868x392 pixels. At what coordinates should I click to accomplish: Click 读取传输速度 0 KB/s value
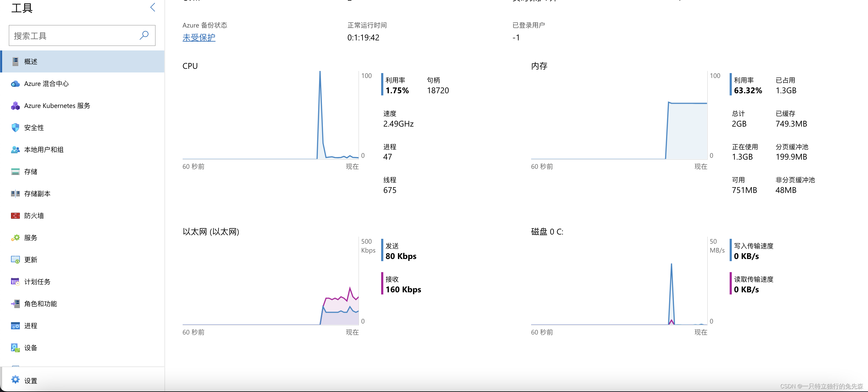click(746, 290)
